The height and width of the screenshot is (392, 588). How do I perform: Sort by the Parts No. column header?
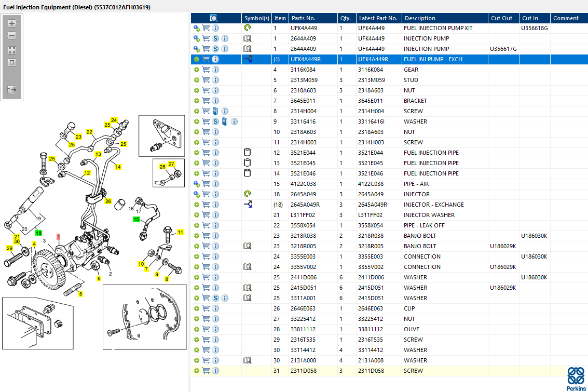tap(313, 18)
